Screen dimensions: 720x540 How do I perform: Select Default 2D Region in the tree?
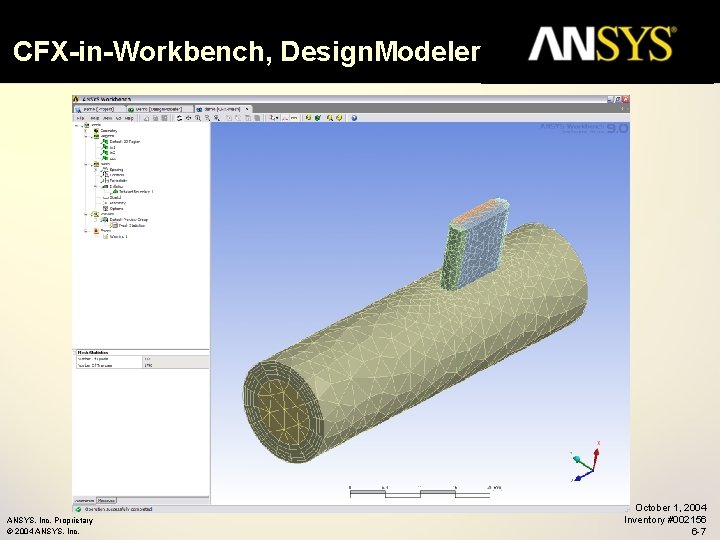pos(124,141)
